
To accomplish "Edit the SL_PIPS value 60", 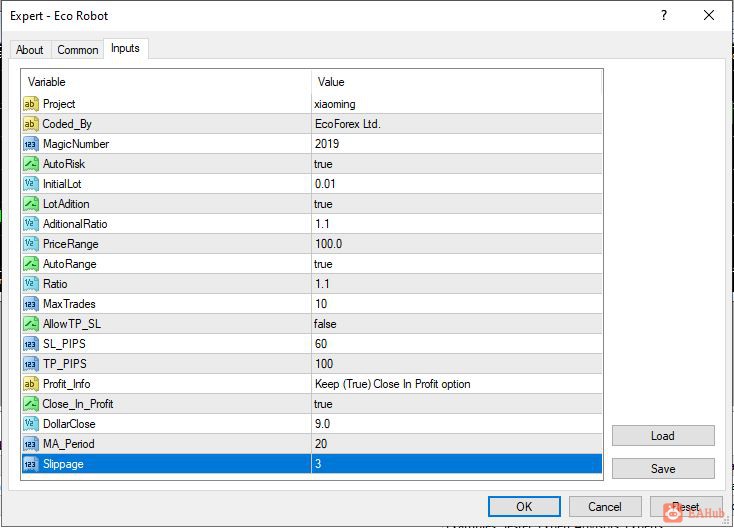I will (321, 344).
